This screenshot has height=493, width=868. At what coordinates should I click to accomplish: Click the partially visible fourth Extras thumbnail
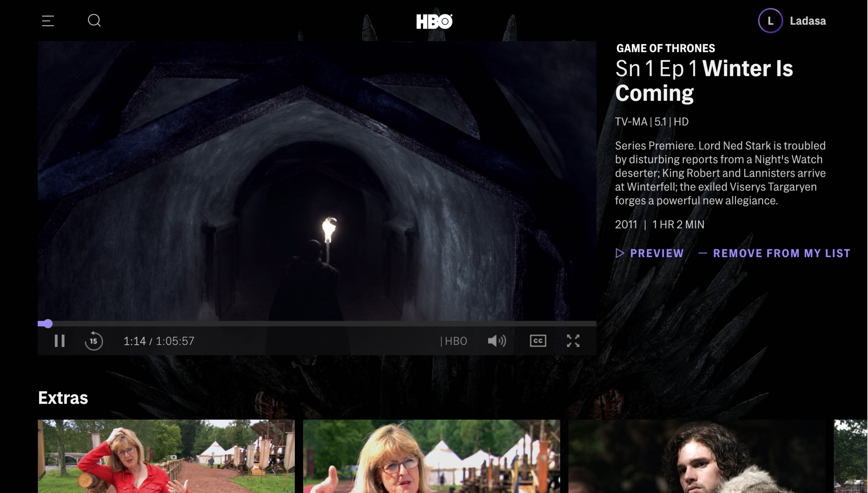coord(850,456)
